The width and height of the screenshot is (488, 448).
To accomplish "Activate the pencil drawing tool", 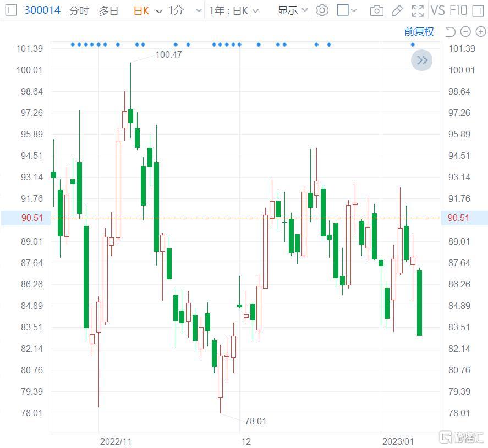I will pyautogui.click(x=397, y=11).
